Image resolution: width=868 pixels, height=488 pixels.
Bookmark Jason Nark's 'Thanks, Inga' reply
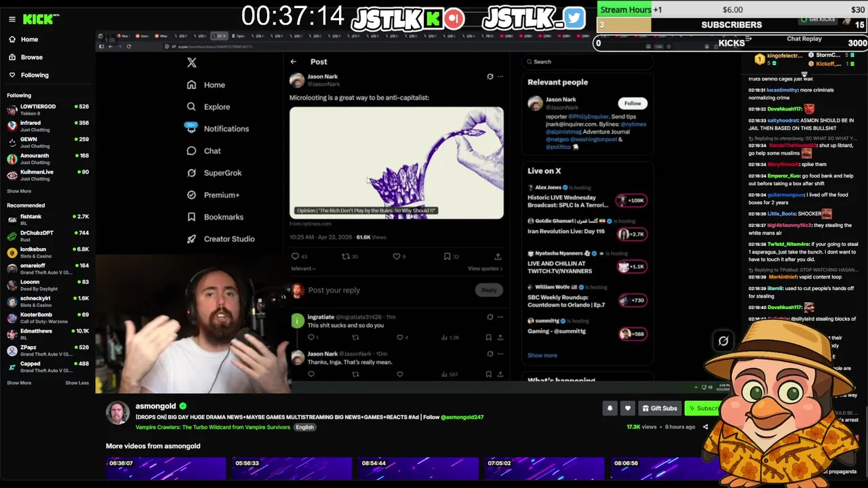tap(488, 374)
